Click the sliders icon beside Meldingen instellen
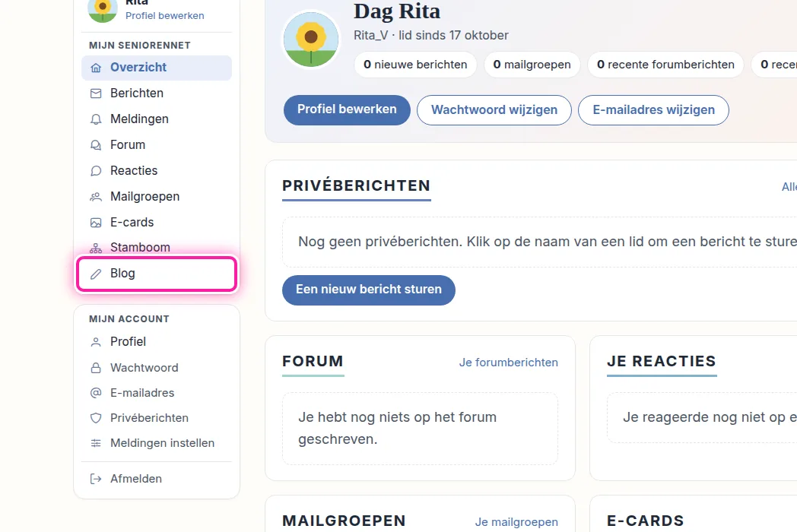797x532 pixels. pyautogui.click(x=96, y=443)
